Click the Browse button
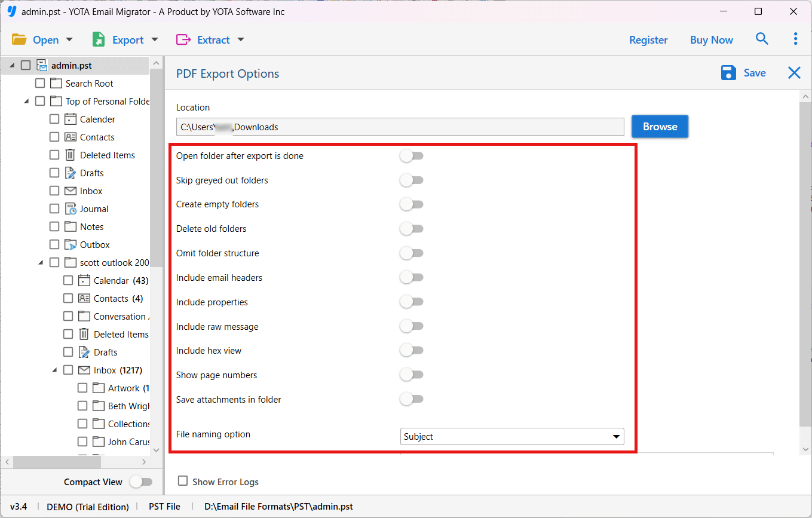812x518 pixels. click(x=660, y=127)
